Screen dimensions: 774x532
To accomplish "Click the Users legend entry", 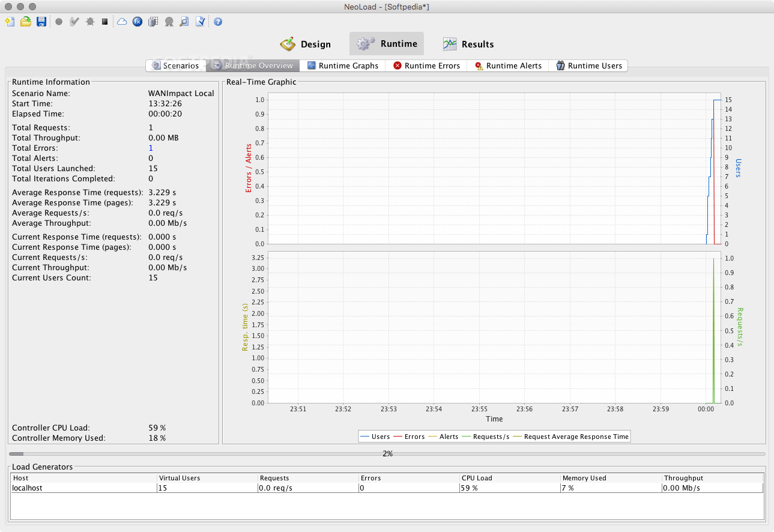I will pos(375,437).
